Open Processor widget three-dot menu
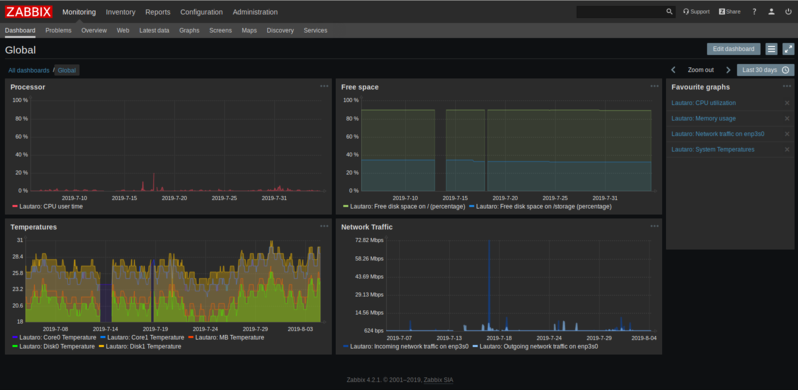 click(x=324, y=86)
